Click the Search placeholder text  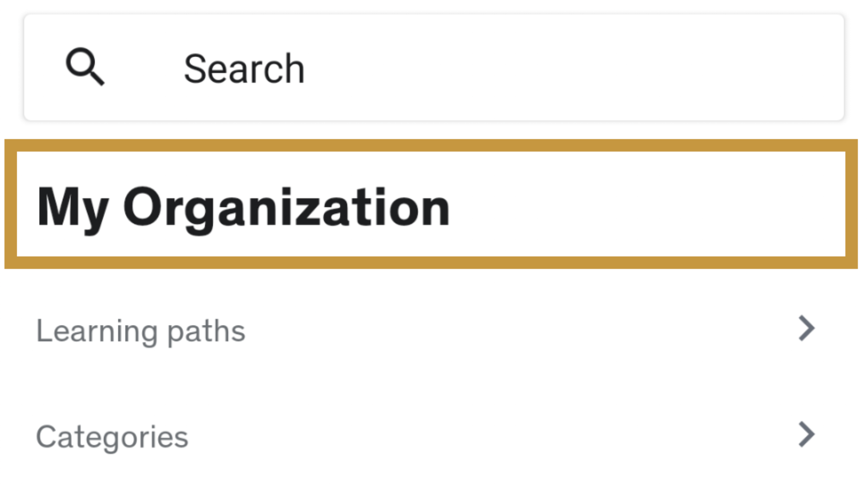244,69
